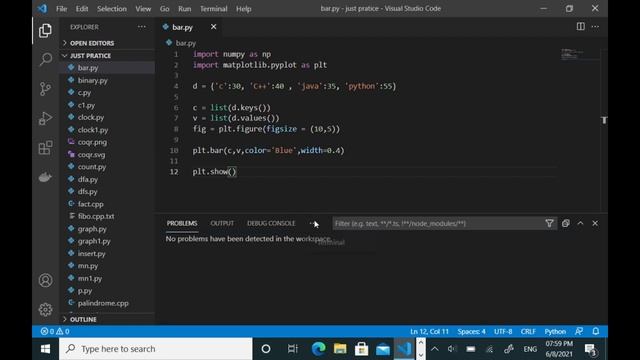Screen dimensions: 640x360
Task: Open the filter options funnel in Problems panel
Action: [x=549, y=223]
